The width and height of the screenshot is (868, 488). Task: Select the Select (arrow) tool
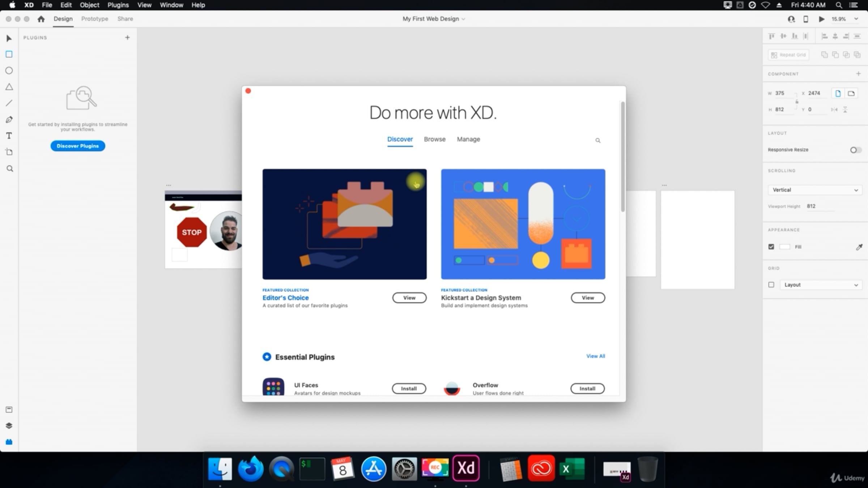(x=9, y=38)
